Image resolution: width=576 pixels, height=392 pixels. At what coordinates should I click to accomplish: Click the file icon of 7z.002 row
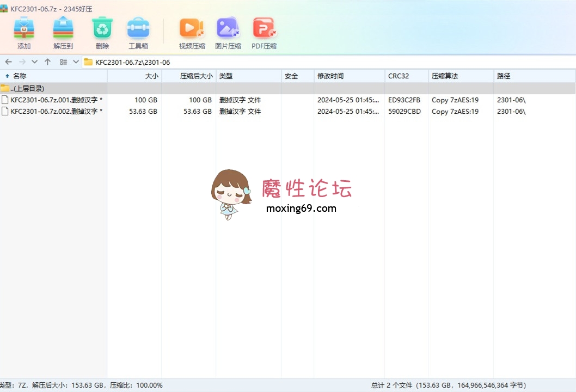[x=5, y=111]
